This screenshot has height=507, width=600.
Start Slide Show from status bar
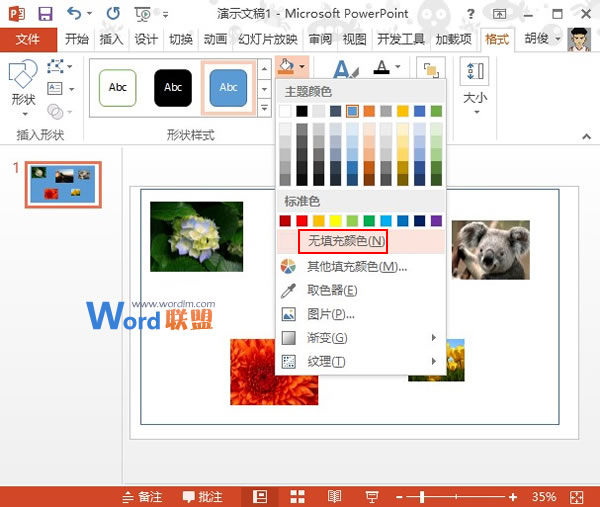[x=372, y=497]
